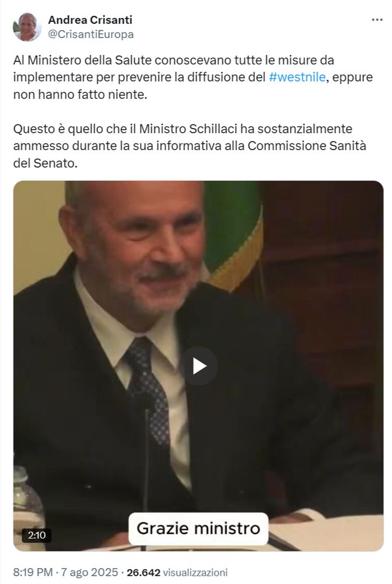Click the 'Grazie ministro' video caption
Viewport: 392px width, 584px height.
pos(198,529)
